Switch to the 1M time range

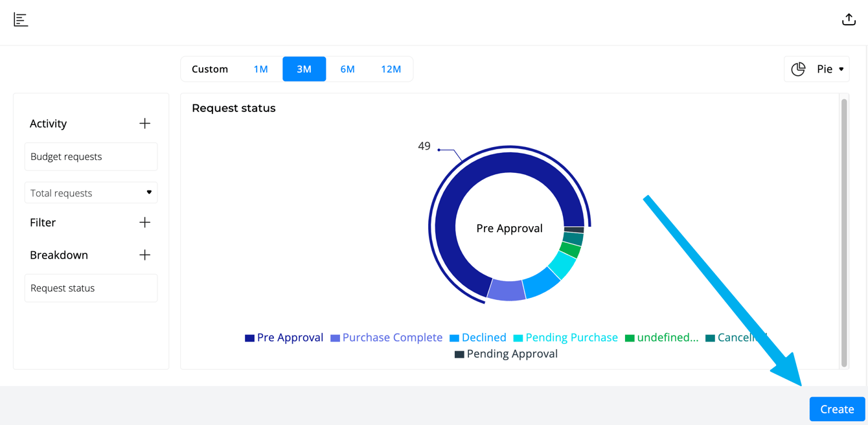click(260, 69)
